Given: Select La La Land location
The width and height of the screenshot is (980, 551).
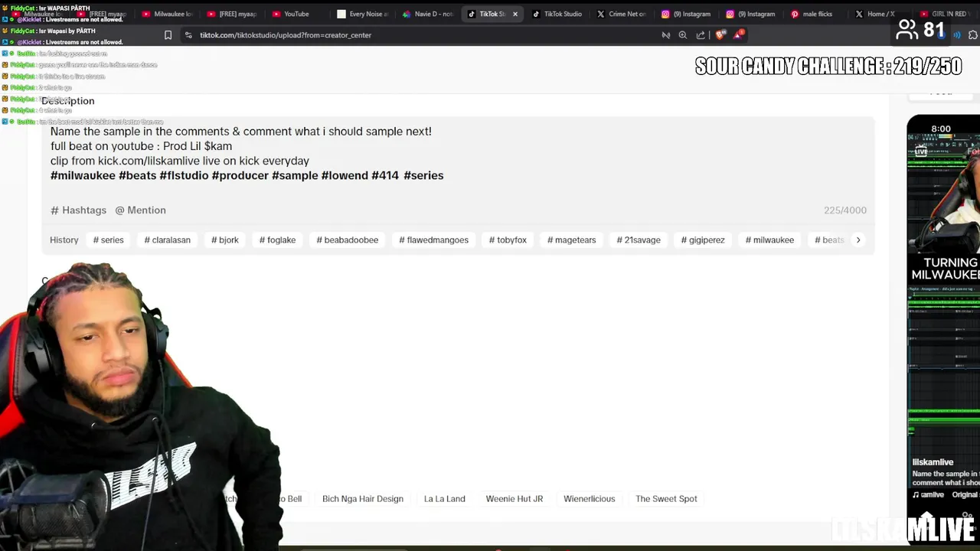Looking at the screenshot, I should pyautogui.click(x=444, y=499).
